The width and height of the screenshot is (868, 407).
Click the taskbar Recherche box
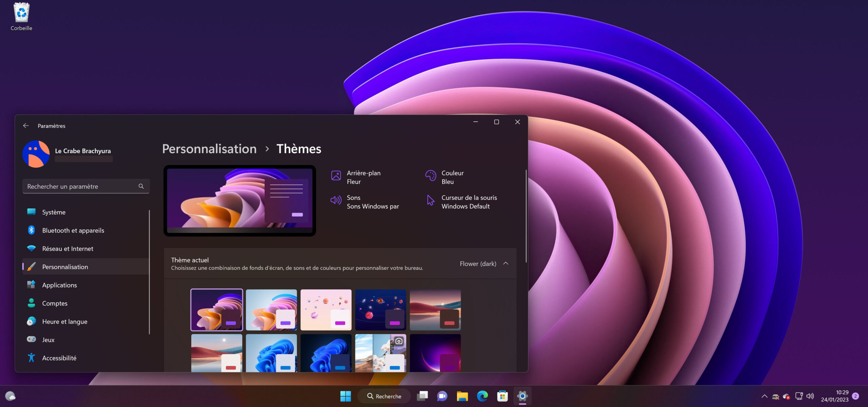384,396
